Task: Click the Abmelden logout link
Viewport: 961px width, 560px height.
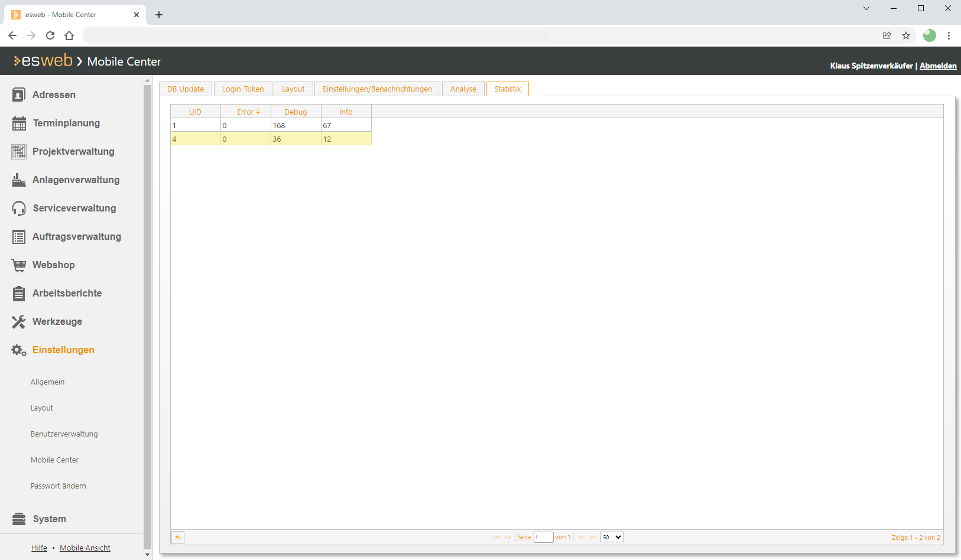Action: click(x=938, y=66)
